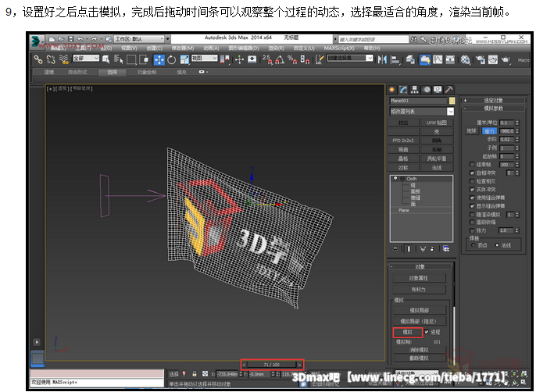Activate the Select and Move tool
536x392 pixels.
point(159,60)
